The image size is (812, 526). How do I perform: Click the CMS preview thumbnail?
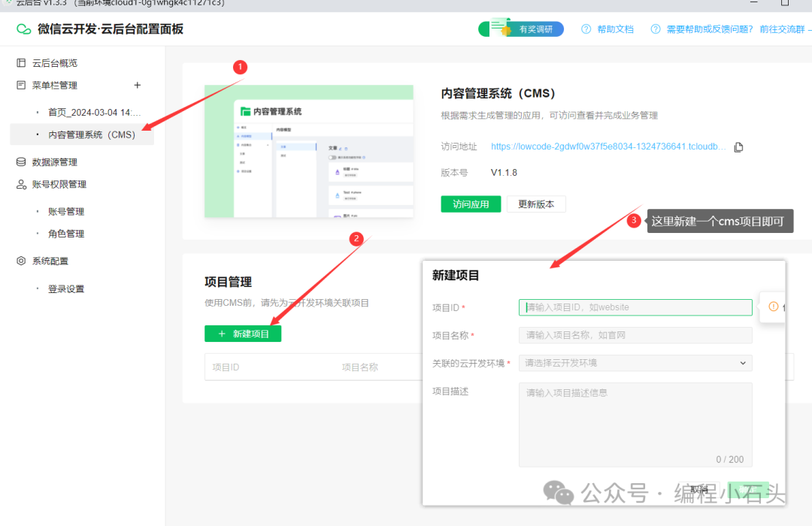309,151
